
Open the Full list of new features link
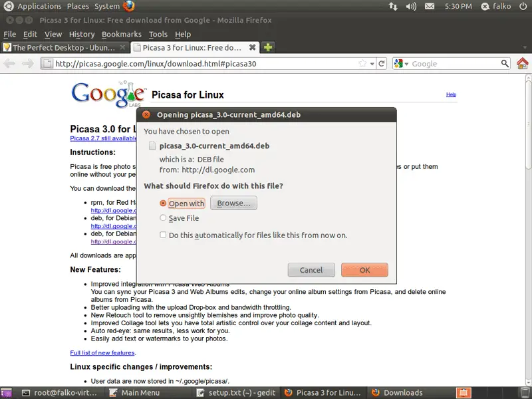[x=102, y=353]
